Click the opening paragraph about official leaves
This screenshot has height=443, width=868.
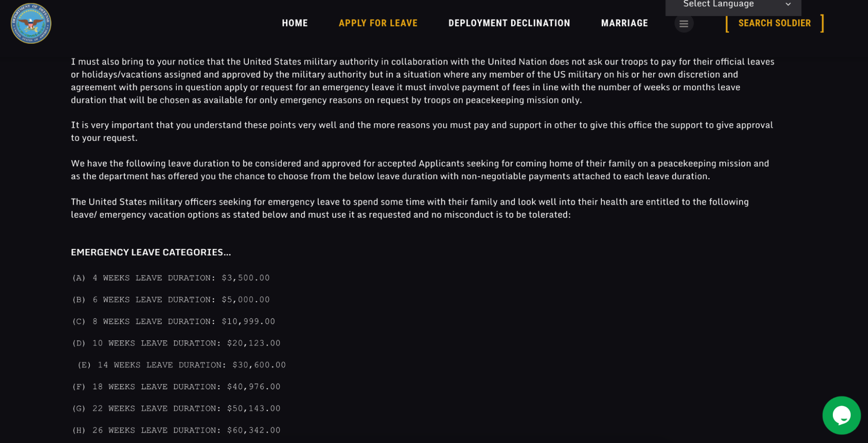(x=422, y=81)
